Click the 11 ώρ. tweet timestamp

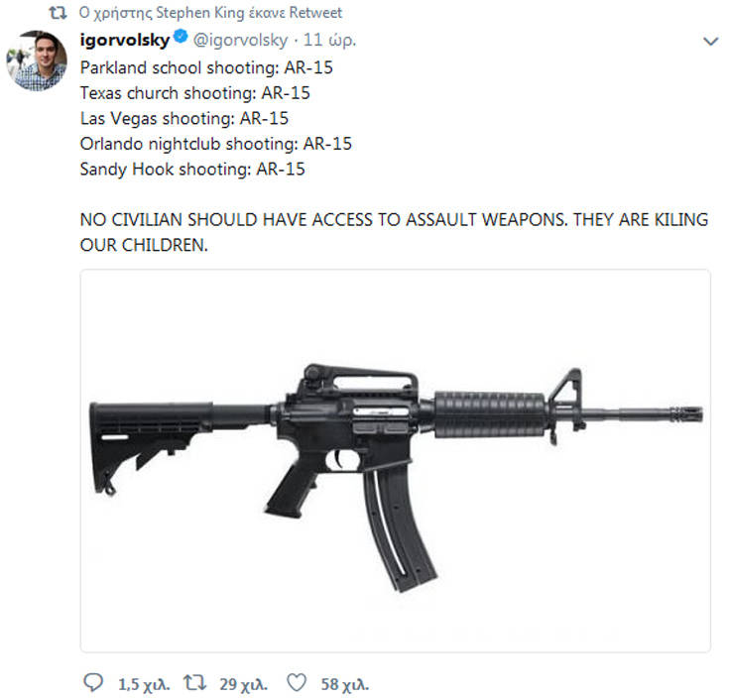click(332, 41)
